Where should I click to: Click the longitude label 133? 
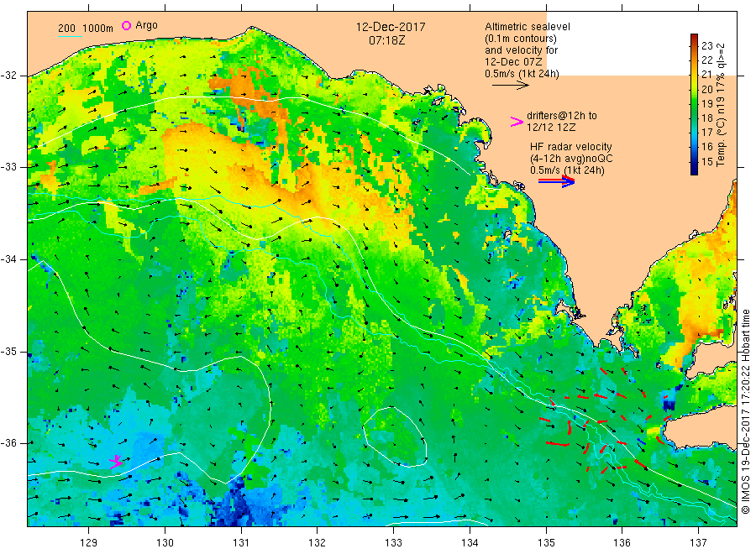point(393,542)
